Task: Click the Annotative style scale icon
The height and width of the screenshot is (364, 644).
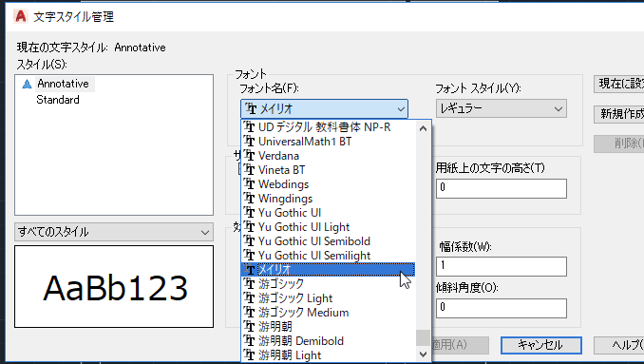Action: [27, 85]
